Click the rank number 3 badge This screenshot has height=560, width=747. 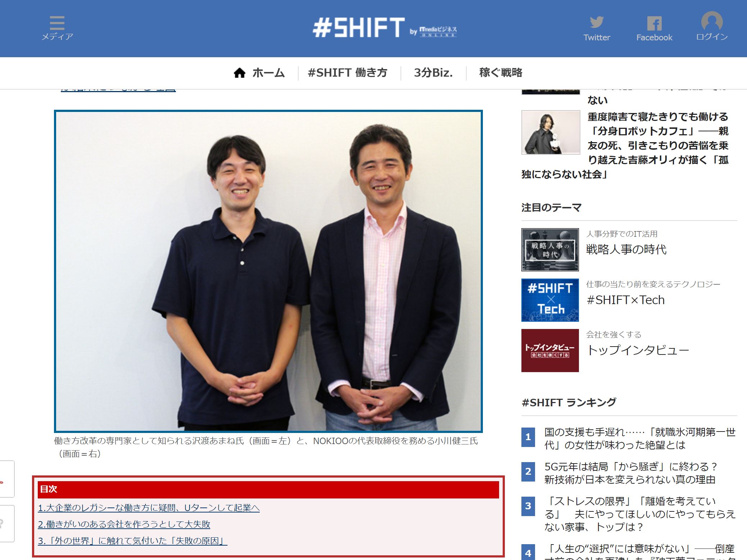pos(528,506)
